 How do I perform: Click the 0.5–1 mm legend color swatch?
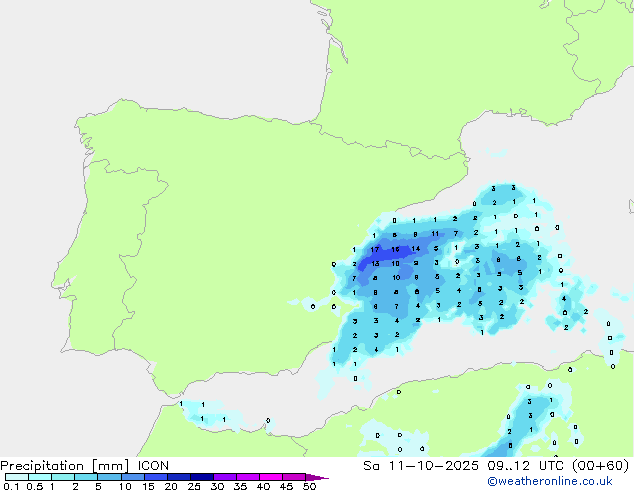(x=40, y=477)
